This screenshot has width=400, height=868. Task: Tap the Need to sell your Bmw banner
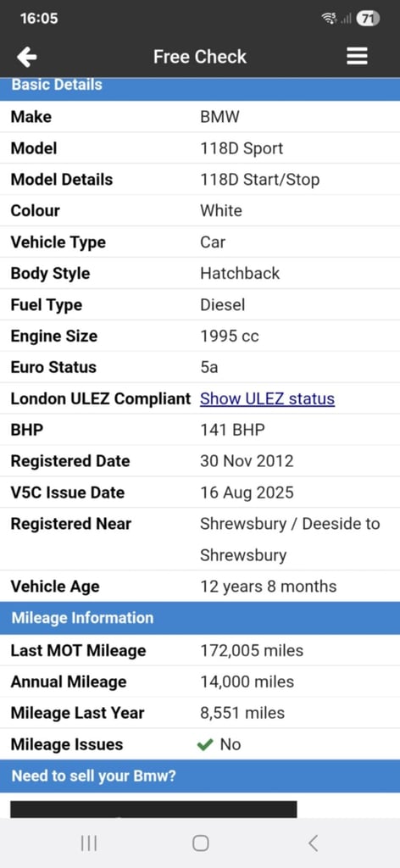coord(200,776)
